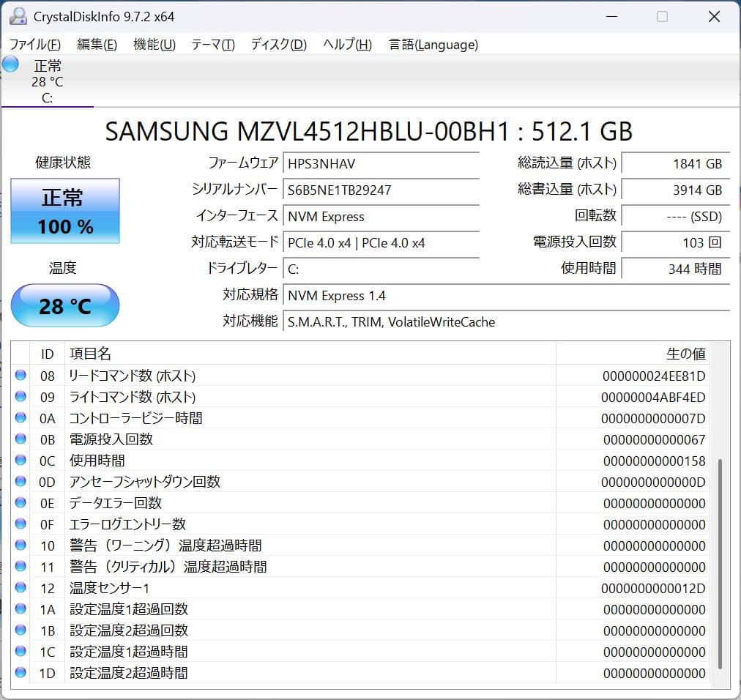This screenshot has width=741, height=700.
Task: Click status orb of row 1C 設定温度1超過時間
Action: (x=21, y=651)
